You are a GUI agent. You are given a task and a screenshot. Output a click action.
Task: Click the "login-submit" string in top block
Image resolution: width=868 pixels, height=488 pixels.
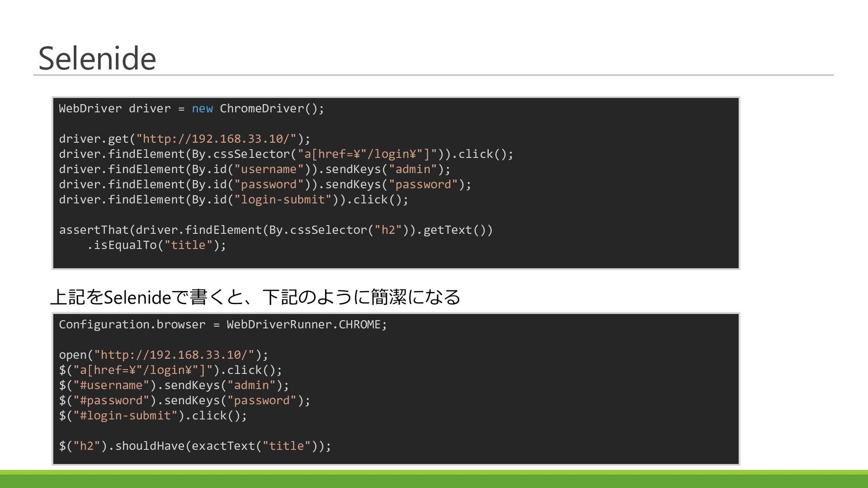[283, 200]
